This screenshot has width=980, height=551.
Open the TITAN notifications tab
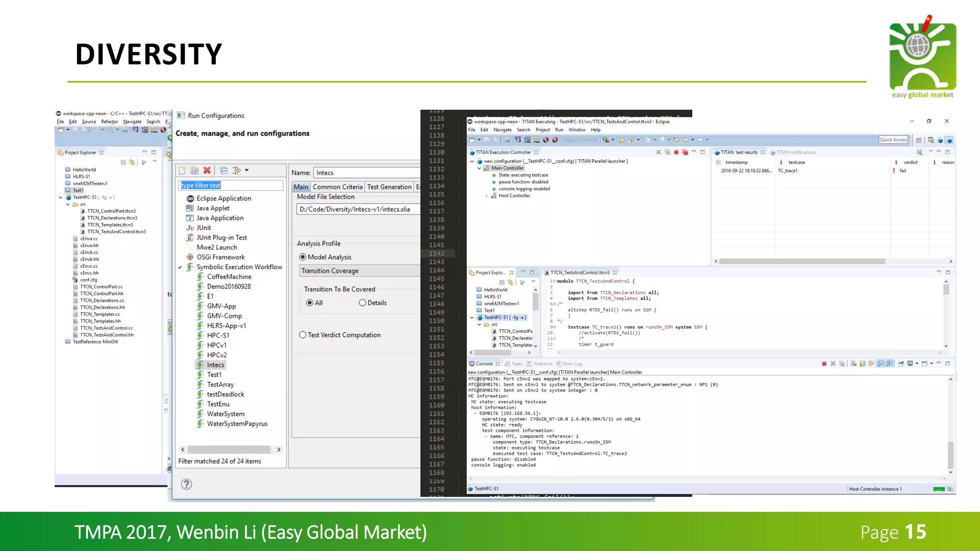pyautogui.click(x=795, y=153)
